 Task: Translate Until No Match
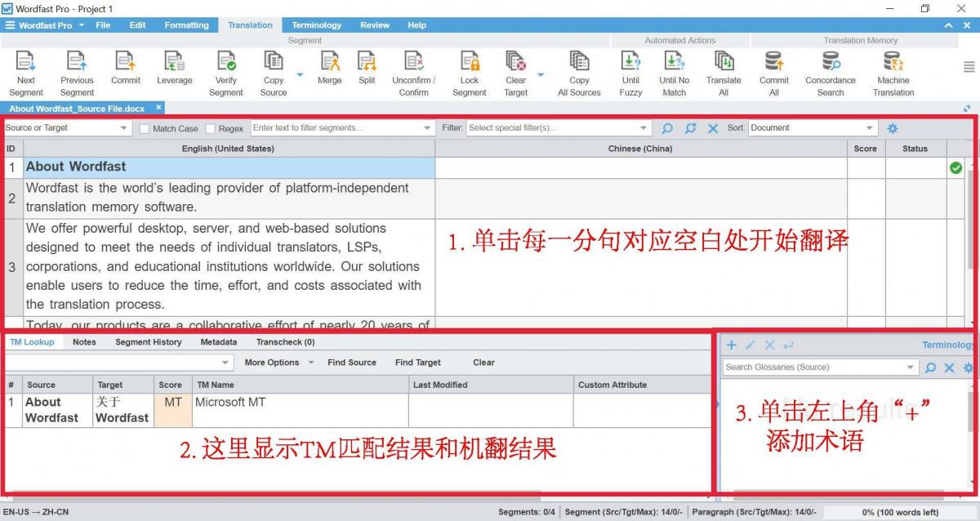(674, 73)
